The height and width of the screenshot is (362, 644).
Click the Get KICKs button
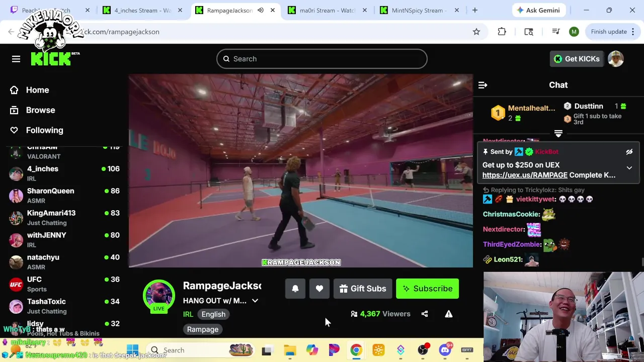(x=577, y=59)
